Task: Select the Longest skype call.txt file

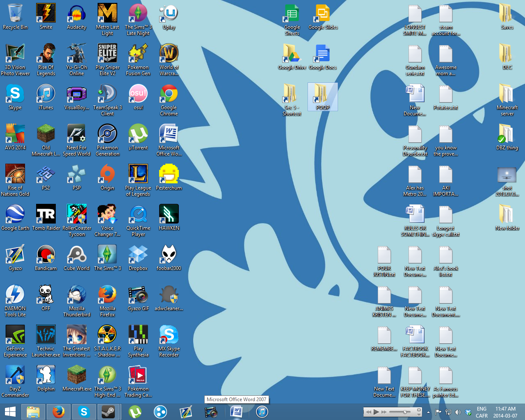Action: point(446,221)
